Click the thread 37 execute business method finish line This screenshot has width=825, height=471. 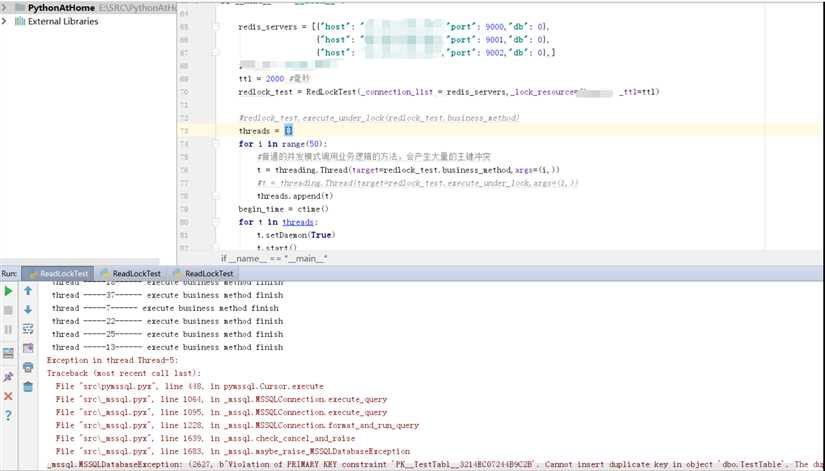coord(167,295)
